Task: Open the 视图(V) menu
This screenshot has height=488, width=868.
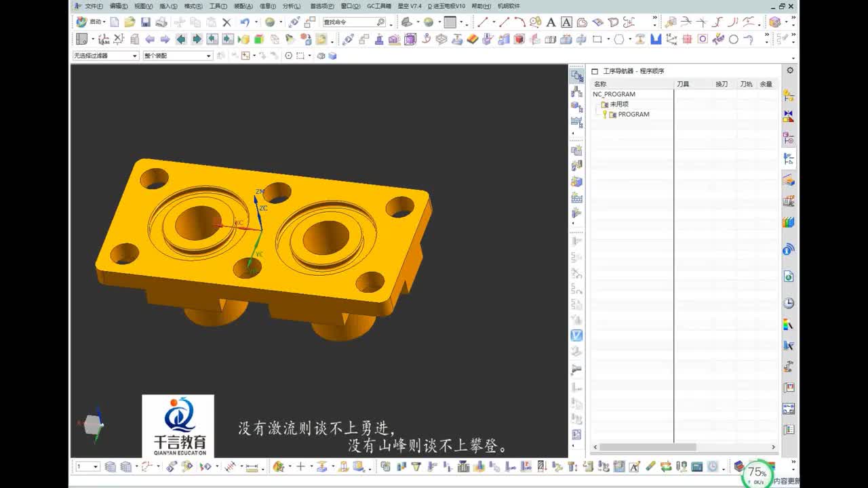Action: tap(143, 6)
